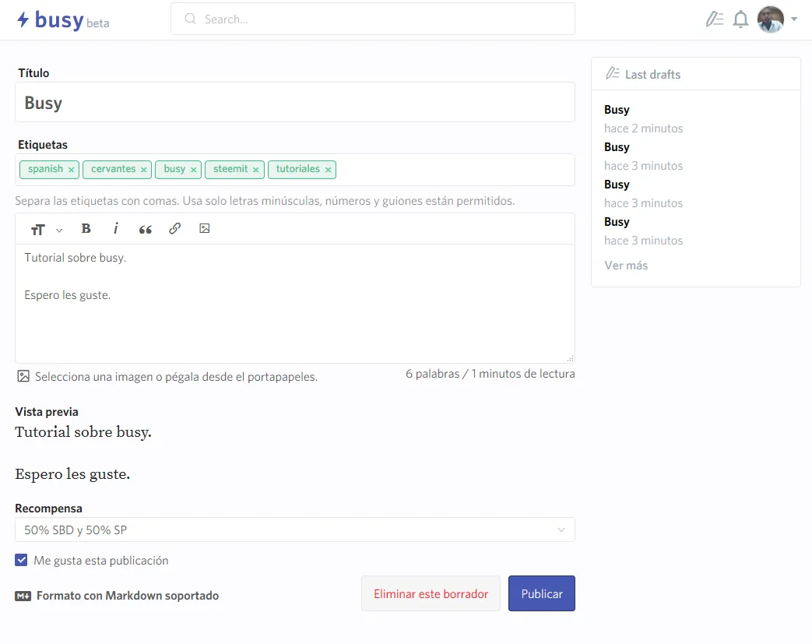
Task: Click the busy lightning bolt logo
Action: pos(23,19)
